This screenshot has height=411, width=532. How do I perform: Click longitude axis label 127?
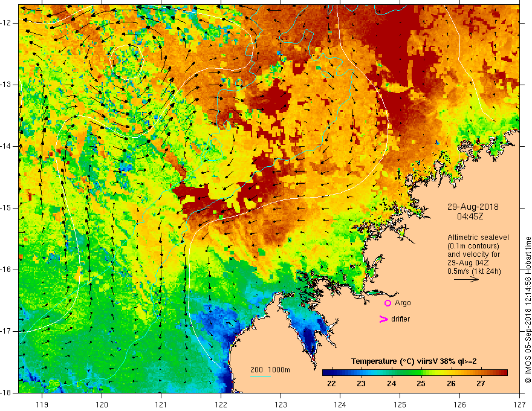[x=519, y=404]
